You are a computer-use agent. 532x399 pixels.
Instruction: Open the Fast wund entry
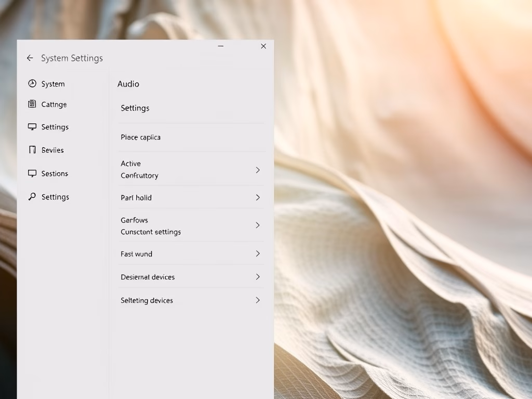(191, 254)
